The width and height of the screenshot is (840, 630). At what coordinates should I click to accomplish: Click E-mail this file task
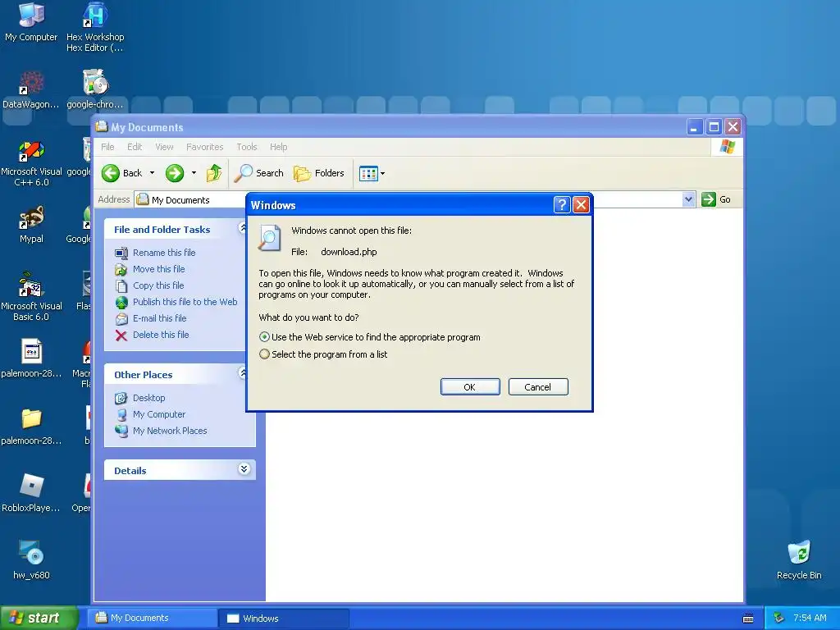160,318
